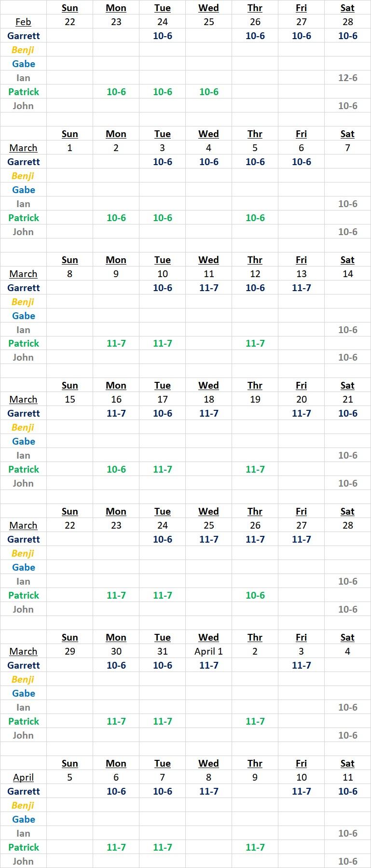Select Patrick's 10-6 shift on Feb 25

pyautogui.click(x=208, y=92)
